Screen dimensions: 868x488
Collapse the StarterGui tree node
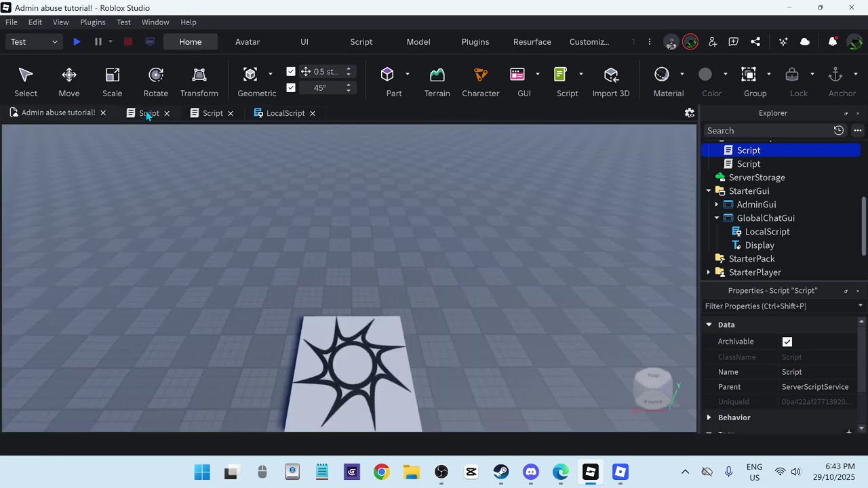pyautogui.click(x=709, y=191)
